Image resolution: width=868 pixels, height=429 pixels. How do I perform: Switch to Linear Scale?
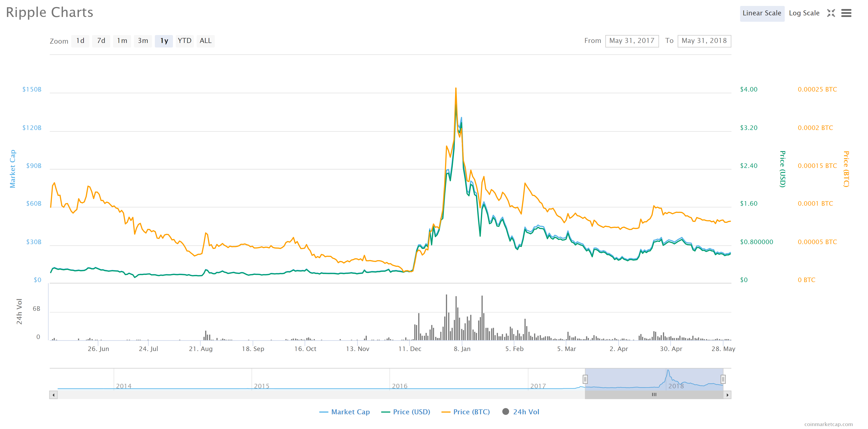pyautogui.click(x=762, y=14)
